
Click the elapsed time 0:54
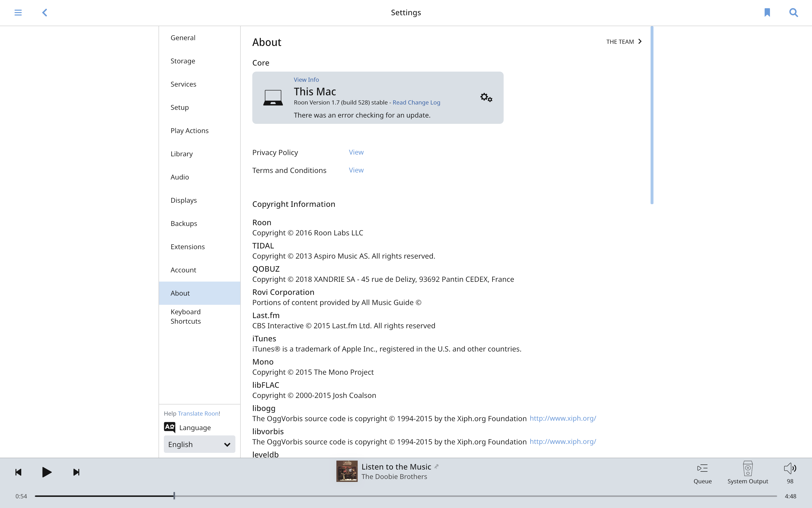click(21, 496)
